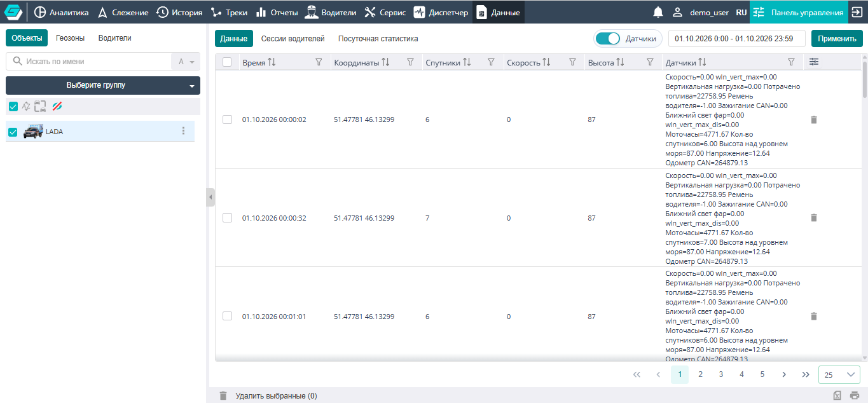This screenshot has height=403, width=868.
Task: Open column settings icon in table header
Action: pos(814,62)
